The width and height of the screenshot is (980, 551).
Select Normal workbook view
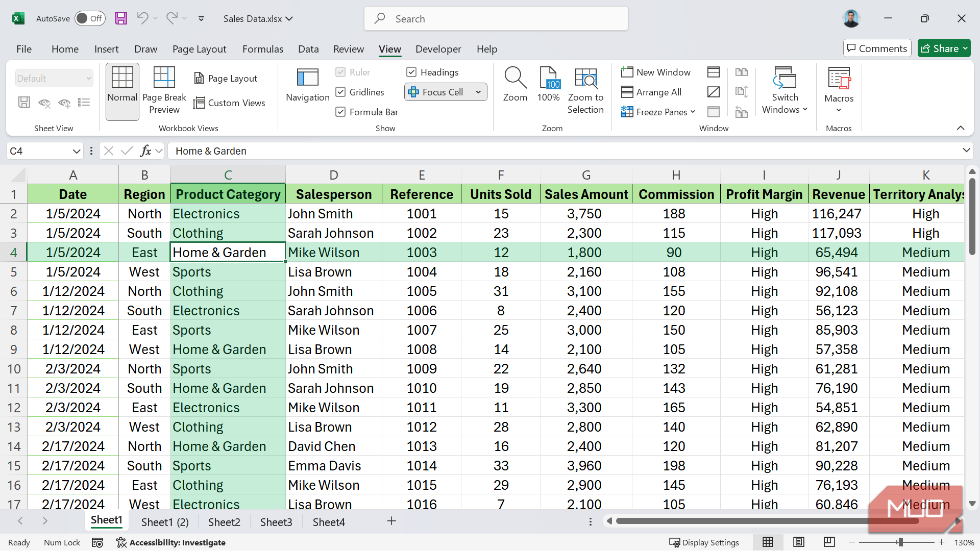[122, 92]
